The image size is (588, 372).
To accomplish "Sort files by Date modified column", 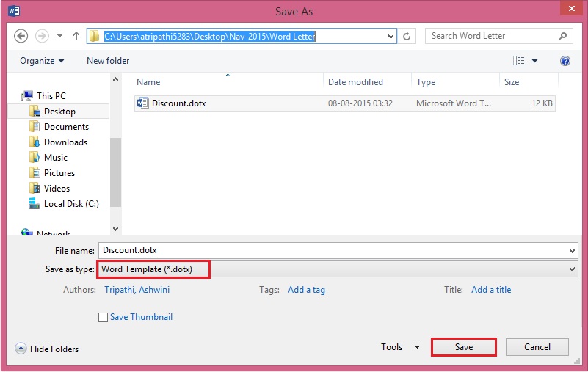I will click(x=357, y=82).
